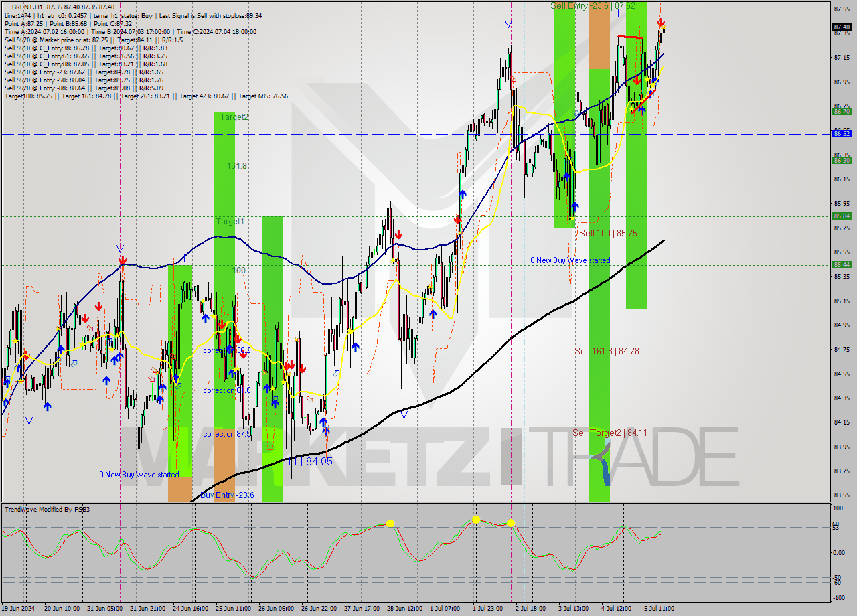Click the 'I I I 84.05' wave label
Screen dimensions: 857x616
[310, 461]
